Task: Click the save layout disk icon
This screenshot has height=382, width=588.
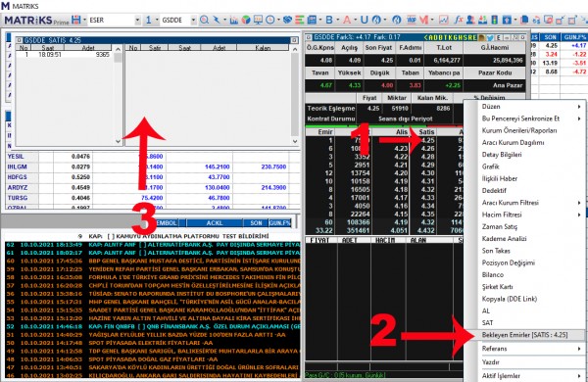Action: point(76,20)
